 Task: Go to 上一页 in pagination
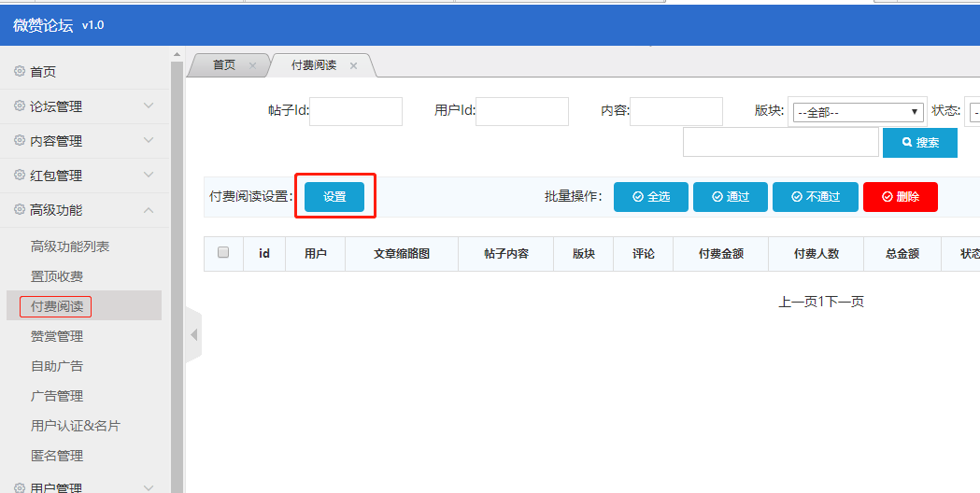click(x=798, y=302)
